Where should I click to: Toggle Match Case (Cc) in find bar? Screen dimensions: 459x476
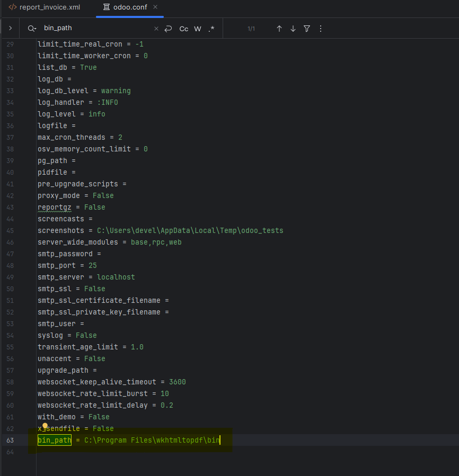(x=184, y=29)
